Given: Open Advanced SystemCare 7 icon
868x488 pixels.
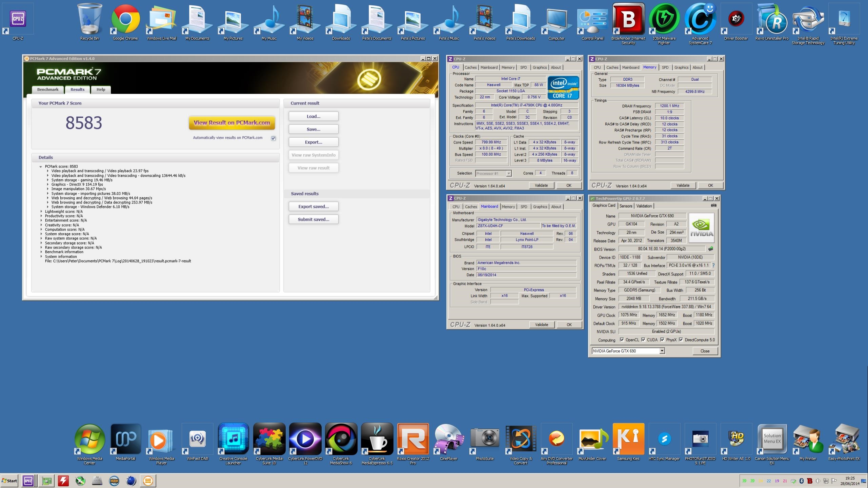Looking at the screenshot, I should 700,24.
